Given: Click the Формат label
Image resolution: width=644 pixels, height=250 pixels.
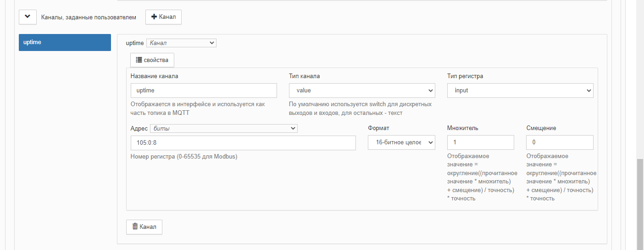Looking at the screenshot, I should tap(378, 128).
